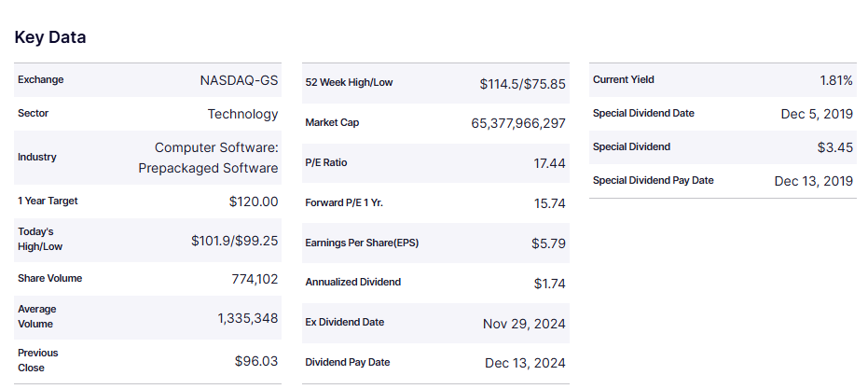Screen dimensions: 868x389
Task: Click the Key Data heading
Action: [x=50, y=37]
